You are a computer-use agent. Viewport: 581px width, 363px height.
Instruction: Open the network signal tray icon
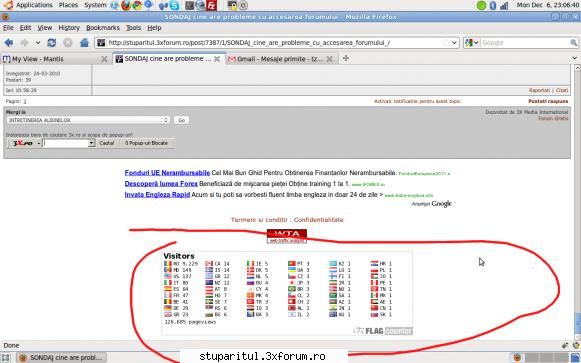504,5
